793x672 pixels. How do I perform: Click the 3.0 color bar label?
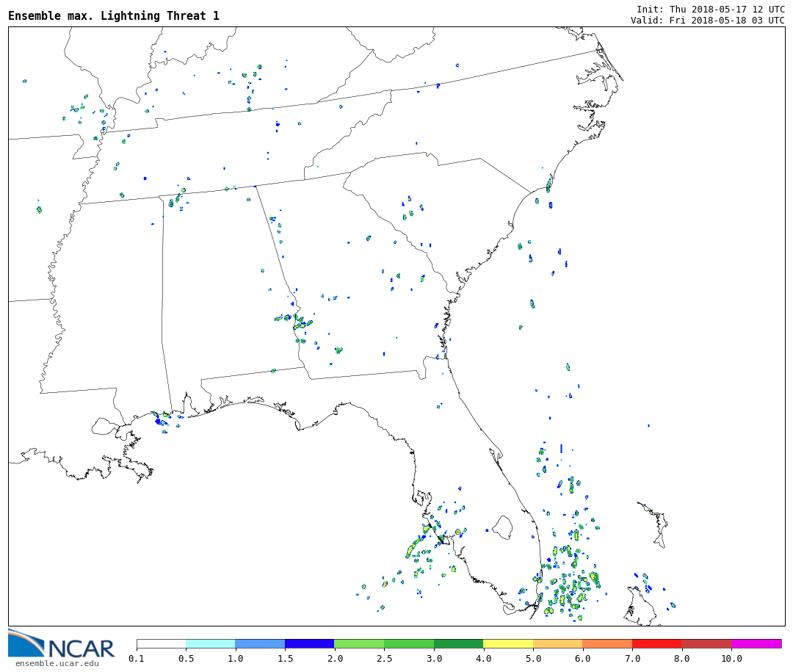[434, 658]
